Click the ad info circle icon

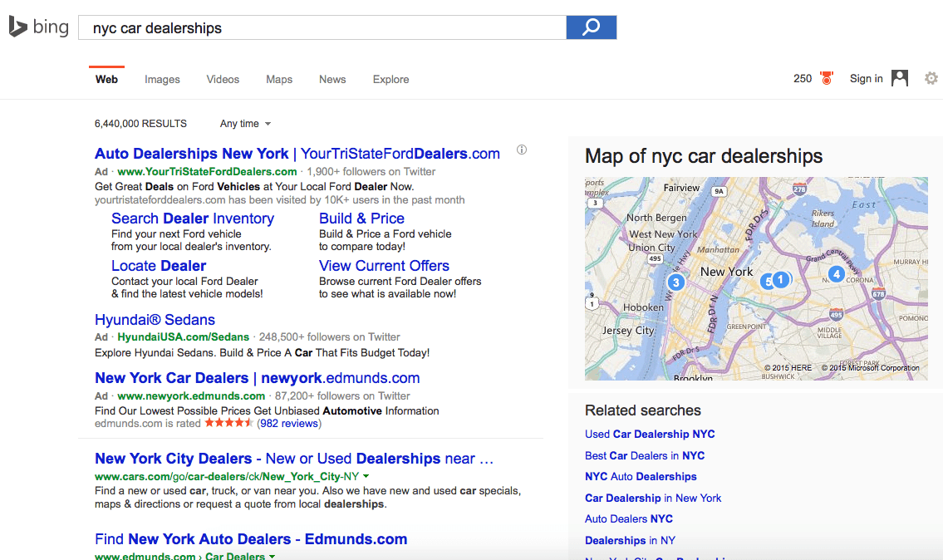click(522, 150)
